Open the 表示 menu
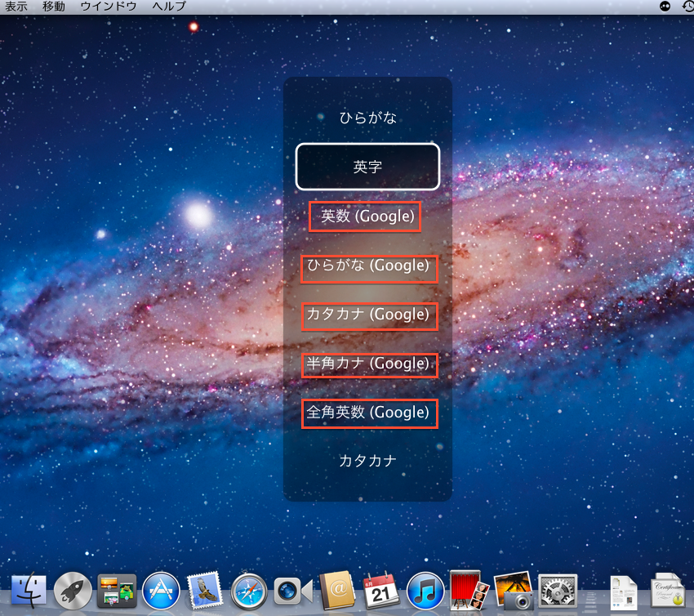This screenshot has height=616, width=694. click(16, 7)
